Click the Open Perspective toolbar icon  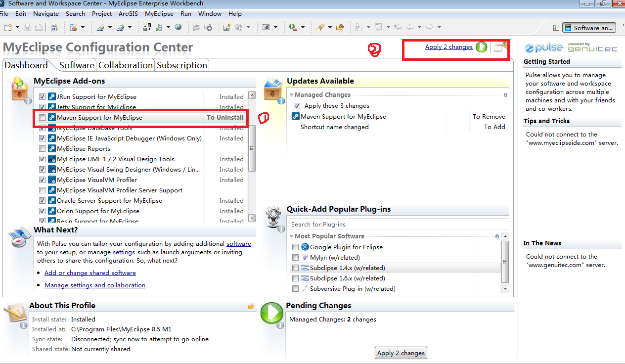pyautogui.click(x=556, y=28)
